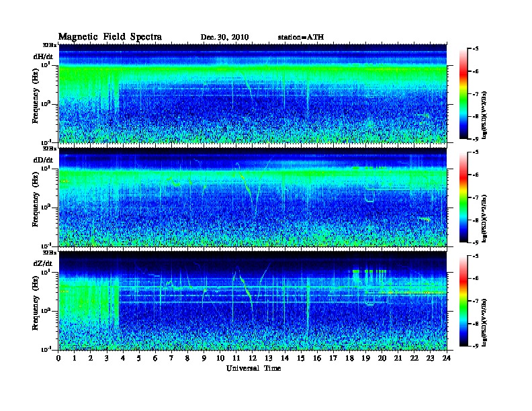This screenshot has height=411, width=532.
Task: Click the "Magnetic Field Spectra" title
Action: click(110, 37)
